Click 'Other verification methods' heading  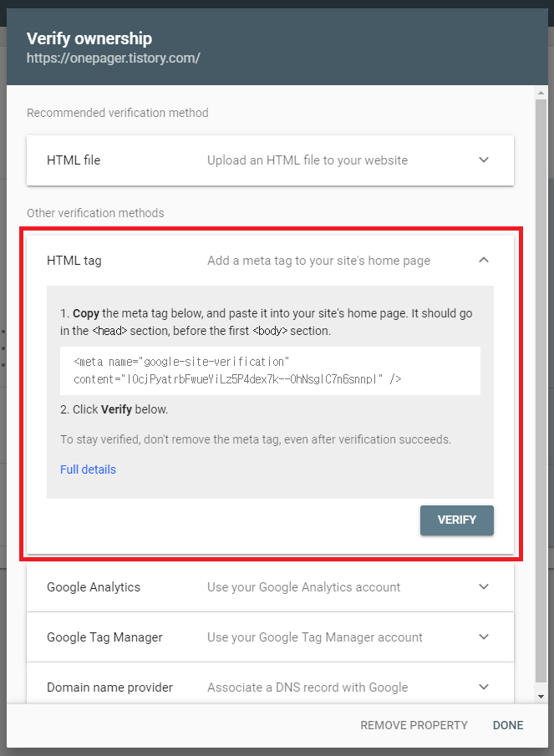(95, 213)
